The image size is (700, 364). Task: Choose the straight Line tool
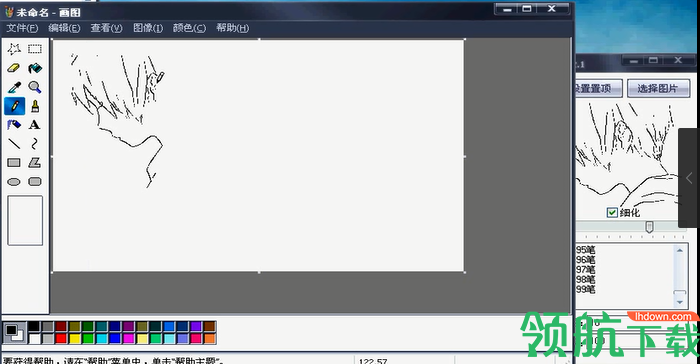click(14, 144)
